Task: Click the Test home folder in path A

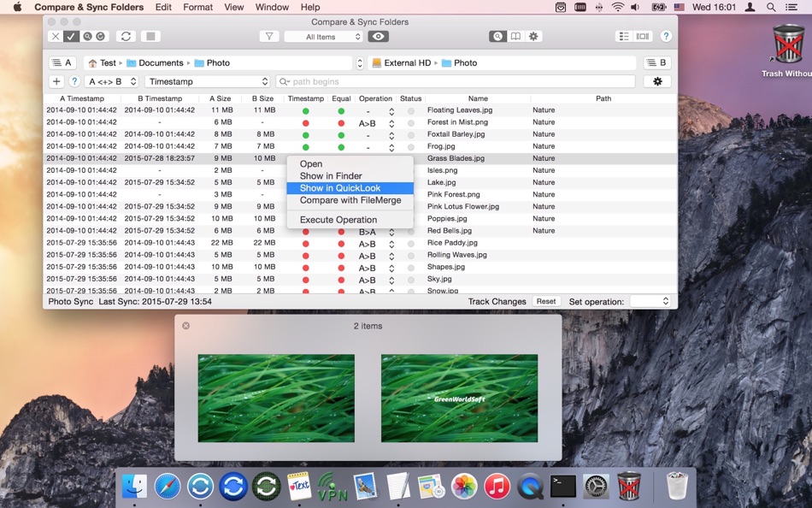Action: [102, 62]
